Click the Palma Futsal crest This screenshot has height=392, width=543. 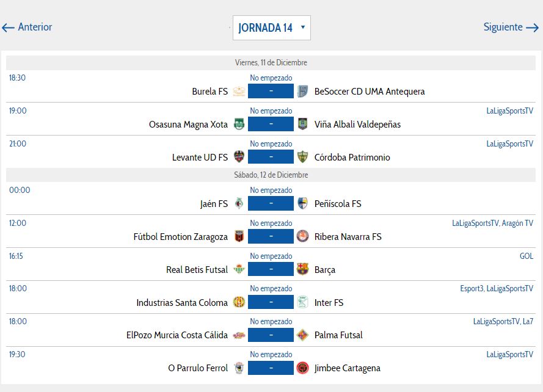coord(302,335)
